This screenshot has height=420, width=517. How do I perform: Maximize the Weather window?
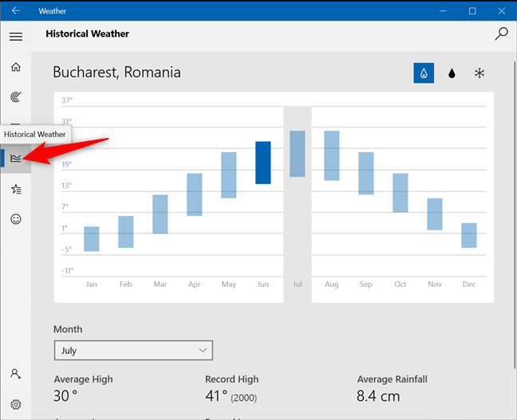pyautogui.click(x=472, y=11)
